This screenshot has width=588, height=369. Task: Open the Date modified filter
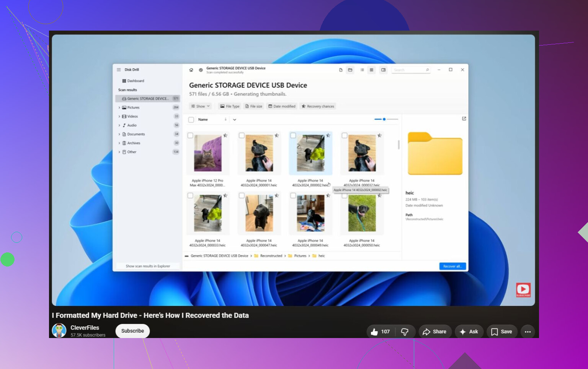coord(282,106)
